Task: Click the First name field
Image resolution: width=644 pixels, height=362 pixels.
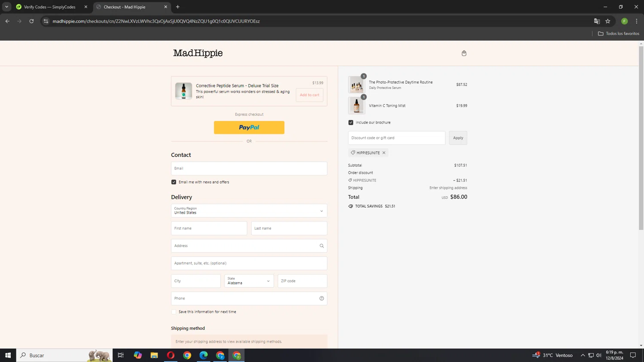Action: [x=209, y=228]
